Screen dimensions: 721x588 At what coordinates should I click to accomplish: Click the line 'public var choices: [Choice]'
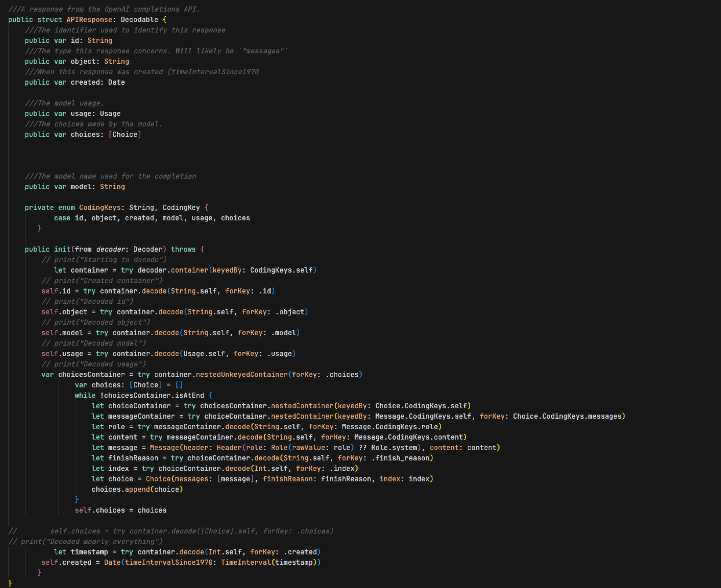pos(83,135)
